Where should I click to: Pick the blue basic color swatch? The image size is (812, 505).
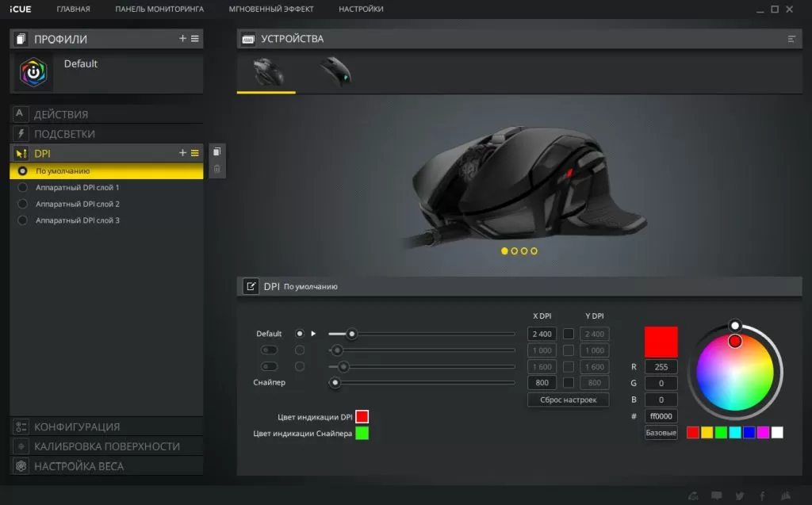click(x=749, y=433)
